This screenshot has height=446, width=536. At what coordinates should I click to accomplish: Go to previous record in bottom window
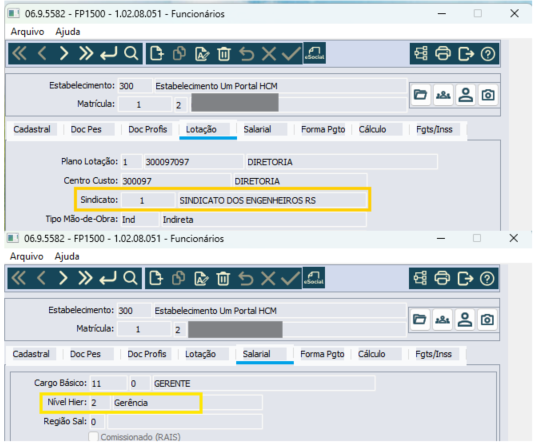point(41,278)
